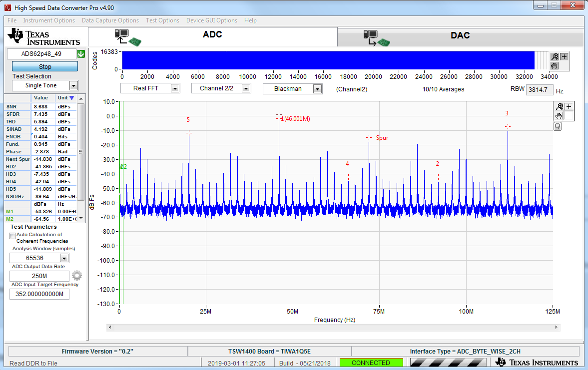Click Interface Type = ADC_BYTE_WISE_2CH status
Screen dimensions: 588x370
point(465,351)
